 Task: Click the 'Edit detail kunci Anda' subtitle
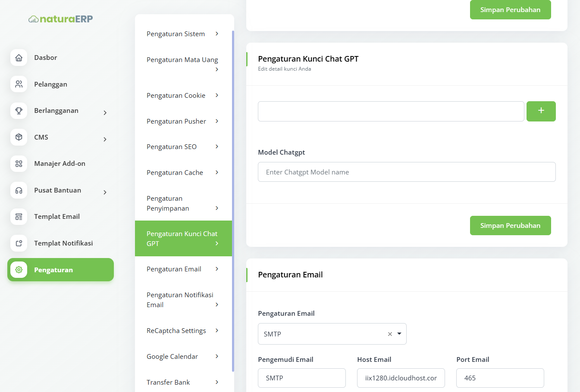[285, 69]
